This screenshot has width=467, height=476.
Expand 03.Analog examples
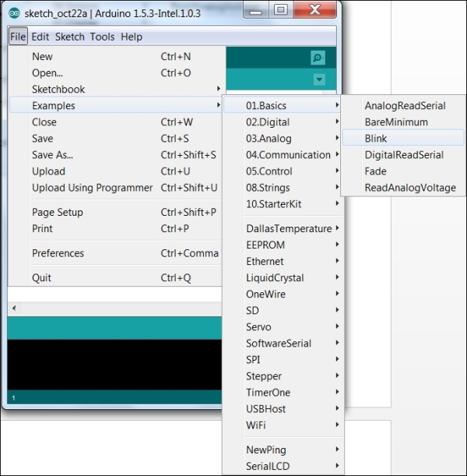pos(283,139)
